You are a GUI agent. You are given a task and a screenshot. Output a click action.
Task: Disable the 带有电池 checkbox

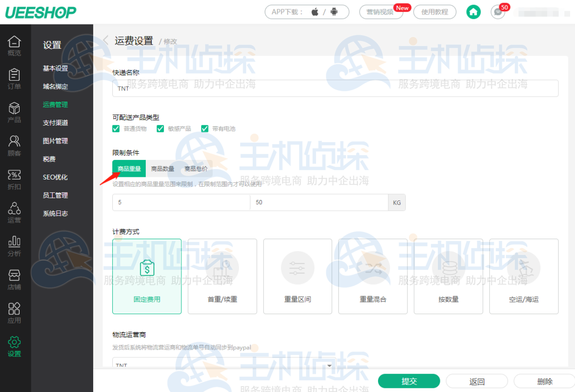click(205, 128)
